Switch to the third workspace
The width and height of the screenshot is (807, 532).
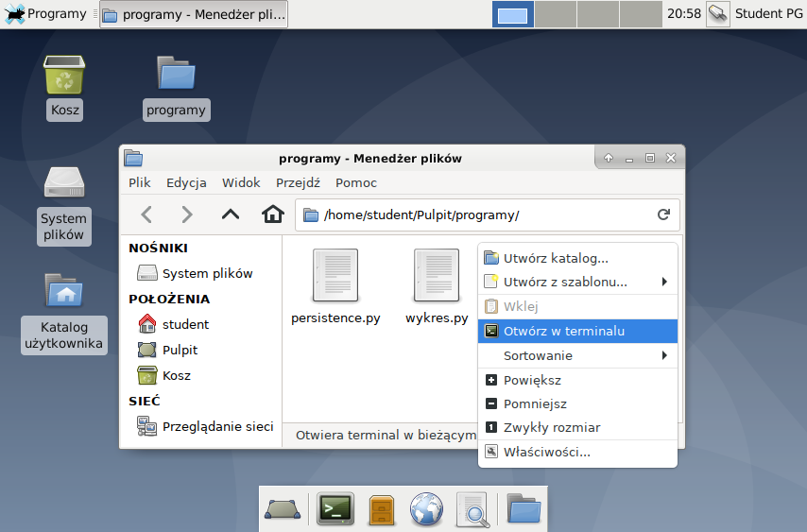[598, 14]
